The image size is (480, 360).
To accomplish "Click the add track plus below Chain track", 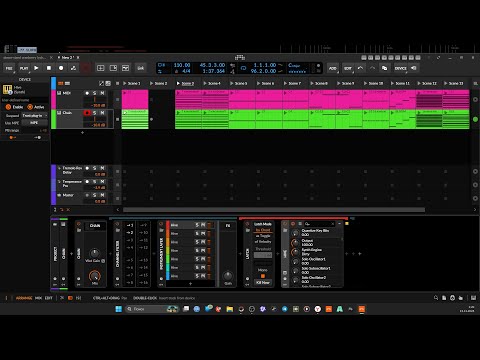I will tap(82, 133).
